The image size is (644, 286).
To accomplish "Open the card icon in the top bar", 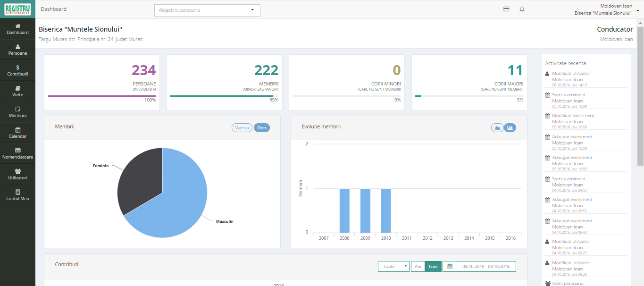I will coord(506,9).
